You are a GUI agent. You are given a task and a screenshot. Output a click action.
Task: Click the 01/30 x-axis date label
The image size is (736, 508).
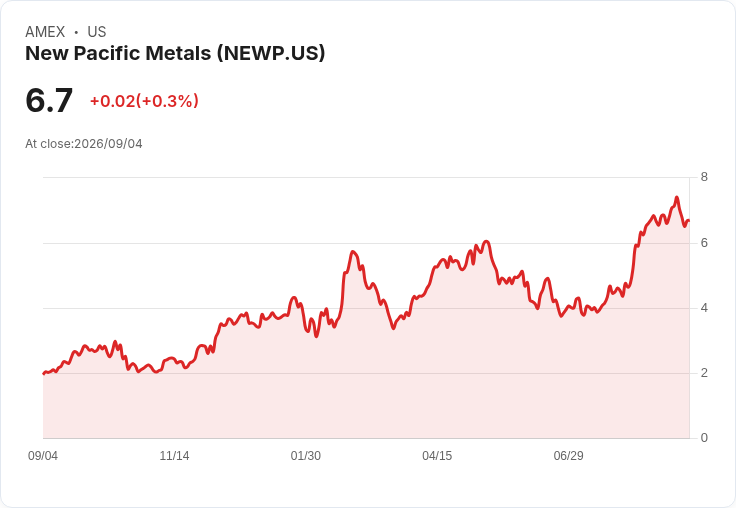tap(306, 455)
